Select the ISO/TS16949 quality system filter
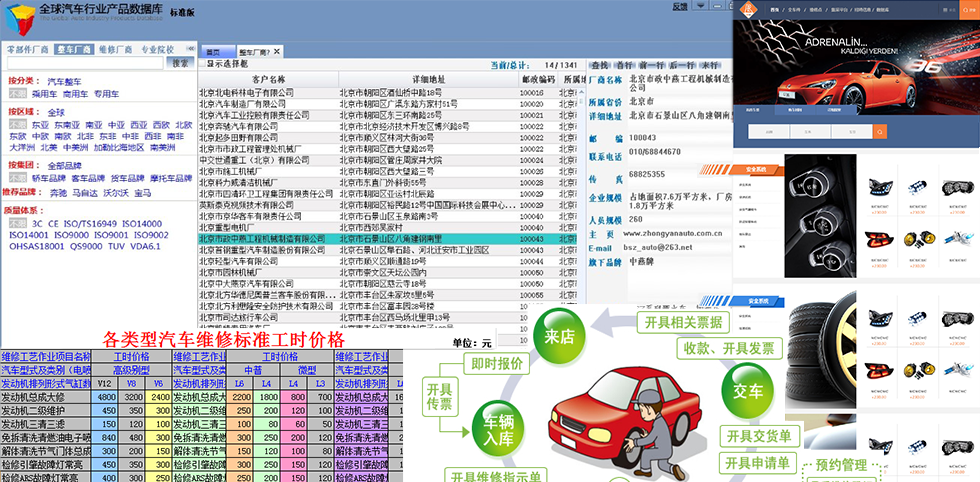Image resolution: width=980 pixels, height=482 pixels. tap(90, 224)
